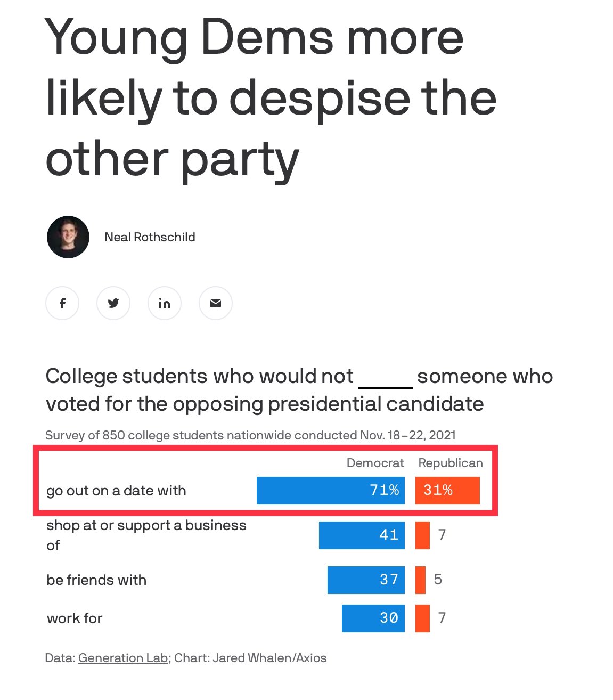Open the Generation Lab data link

123,658
